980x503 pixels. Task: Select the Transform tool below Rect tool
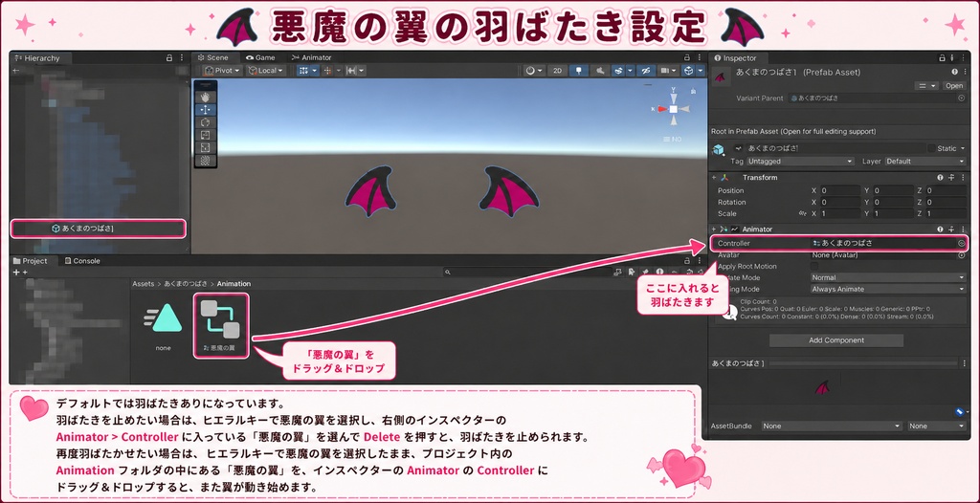pyautogui.click(x=206, y=160)
